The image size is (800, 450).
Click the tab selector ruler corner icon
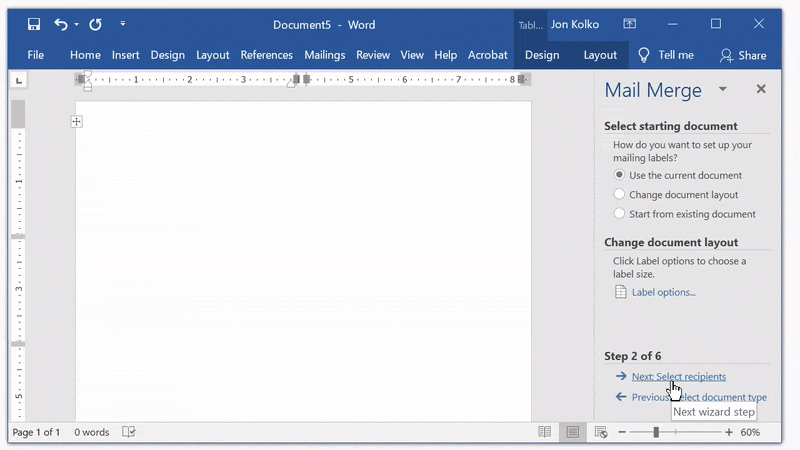tap(19, 80)
